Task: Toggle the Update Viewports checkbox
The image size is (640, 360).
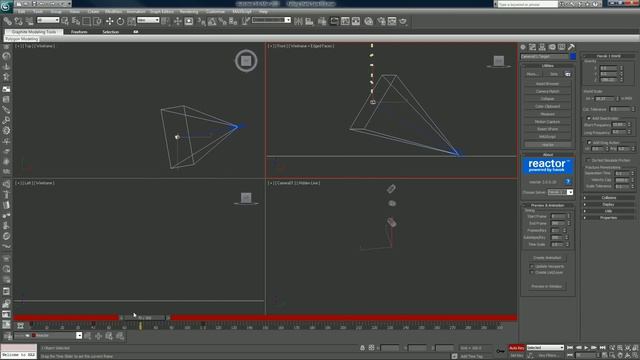Action: pyautogui.click(x=532, y=266)
